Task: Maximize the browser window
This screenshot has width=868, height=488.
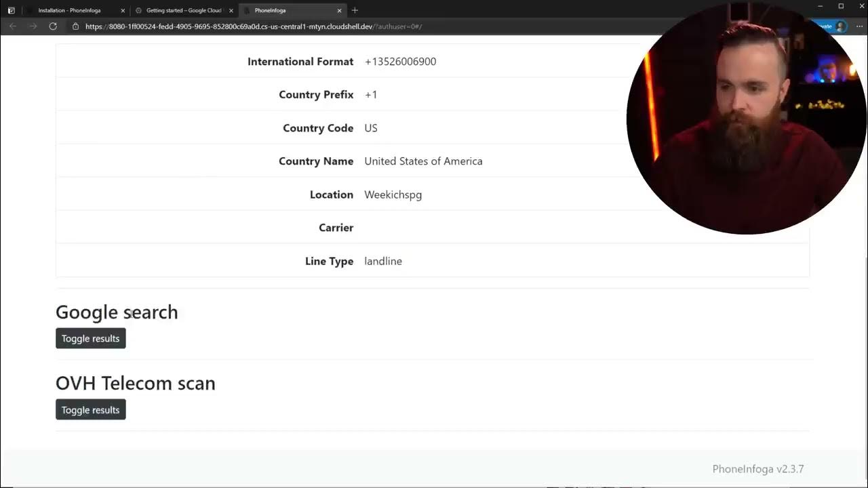Action: click(x=841, y=7)
